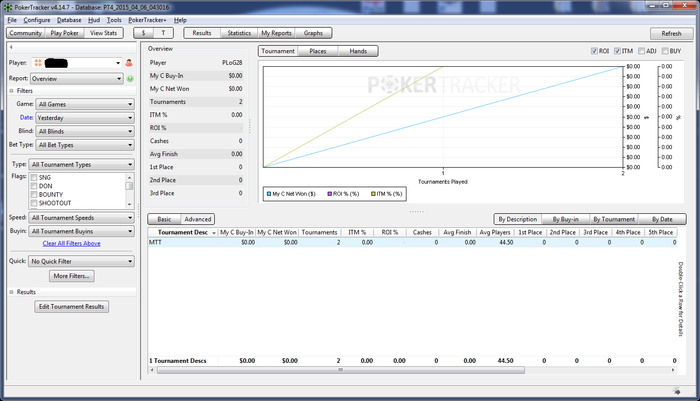The image size is (700, 401).
Task: Open the Tools menu
Action: pos(114,20)
